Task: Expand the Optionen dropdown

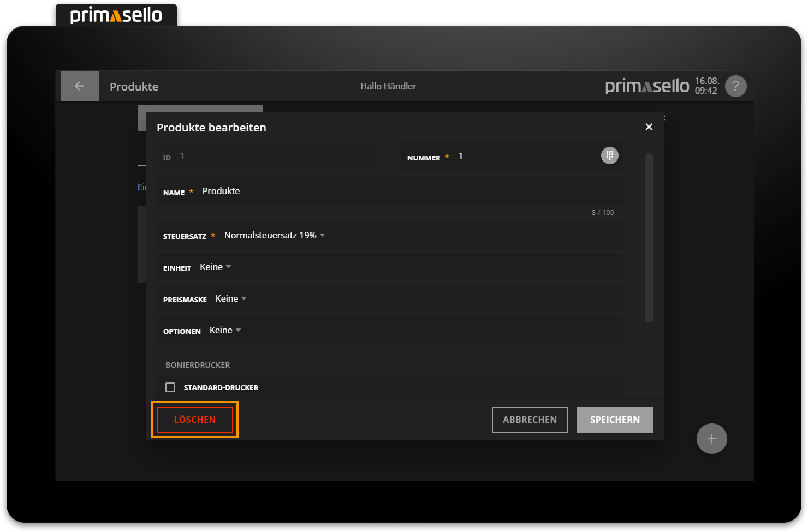Action: pos(225,330)
